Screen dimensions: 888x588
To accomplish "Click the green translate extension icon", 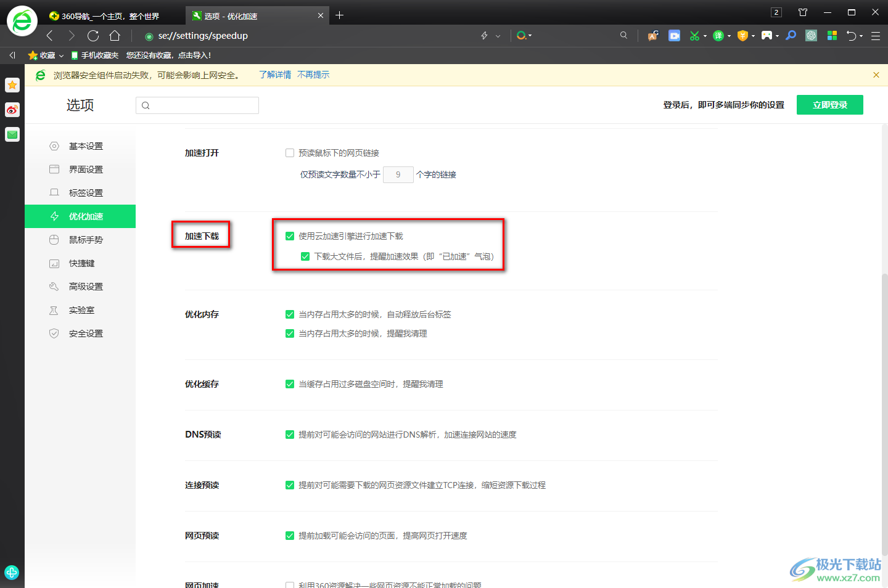I will click(x=718, y=36).
